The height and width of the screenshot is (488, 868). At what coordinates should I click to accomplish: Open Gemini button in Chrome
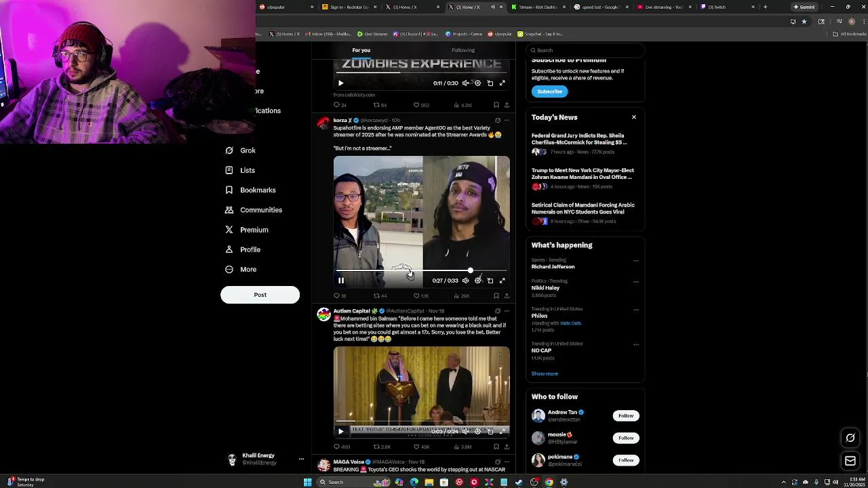click(804, 7)
